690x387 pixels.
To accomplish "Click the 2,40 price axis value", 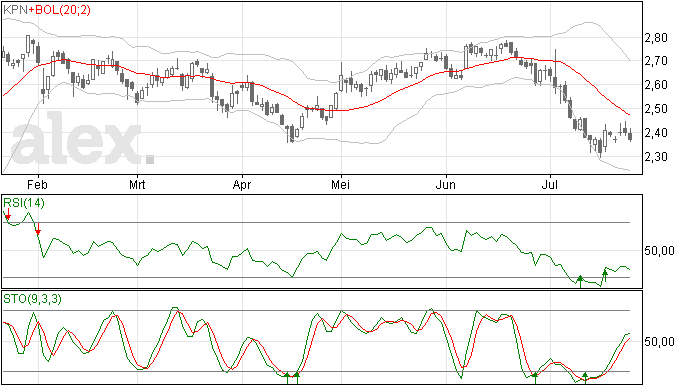I will tap(656, 133).
